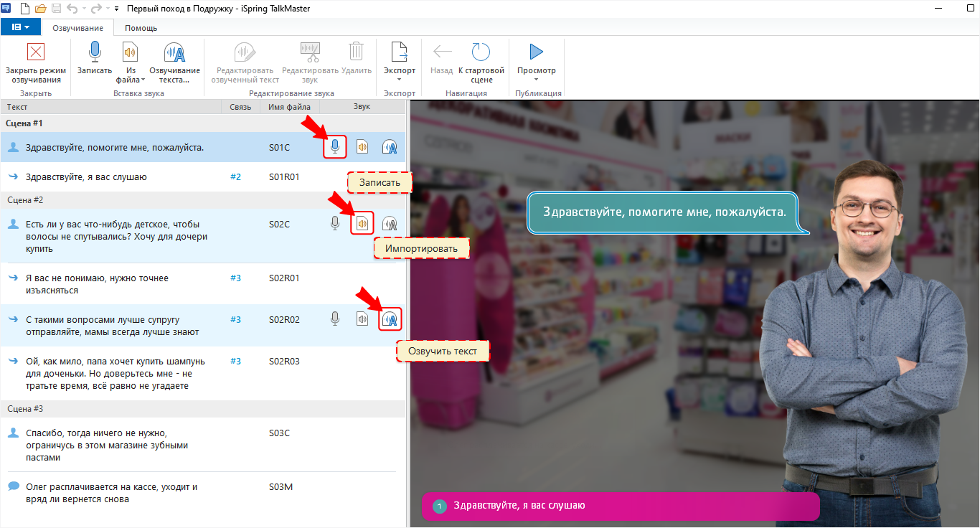
Task: Import an audio file for the S02C row
Action: point(362,224)
